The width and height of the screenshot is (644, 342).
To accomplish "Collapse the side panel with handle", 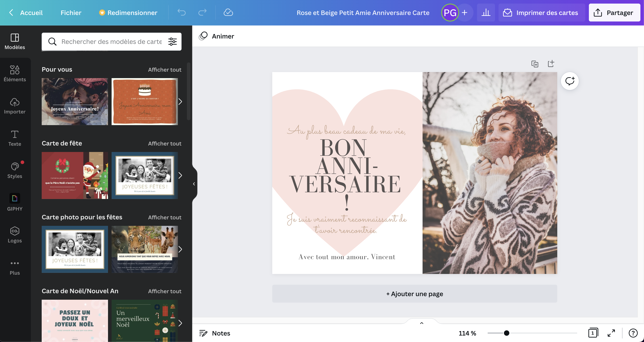I will 194,184.
